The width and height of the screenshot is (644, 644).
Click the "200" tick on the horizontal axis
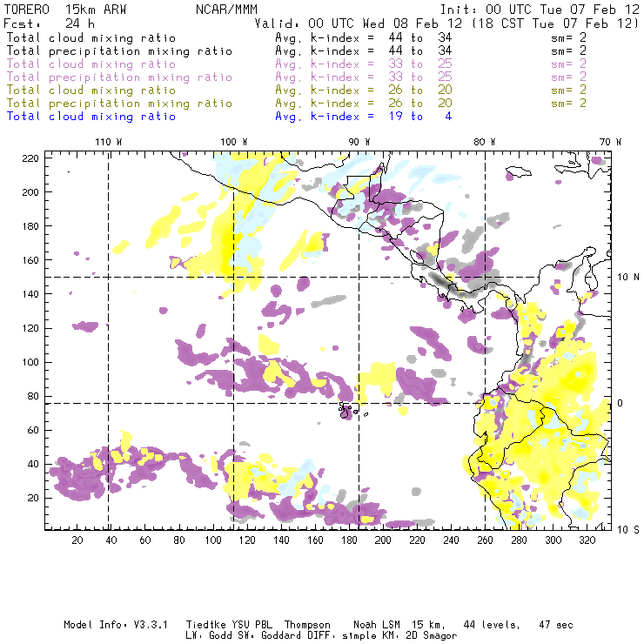[383, 540]
